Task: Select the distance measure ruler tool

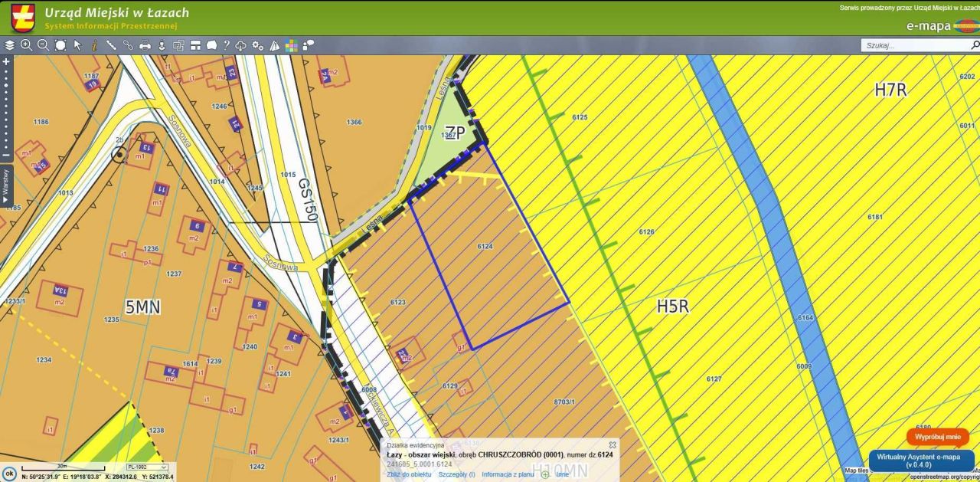Action: tap(111, 45)
